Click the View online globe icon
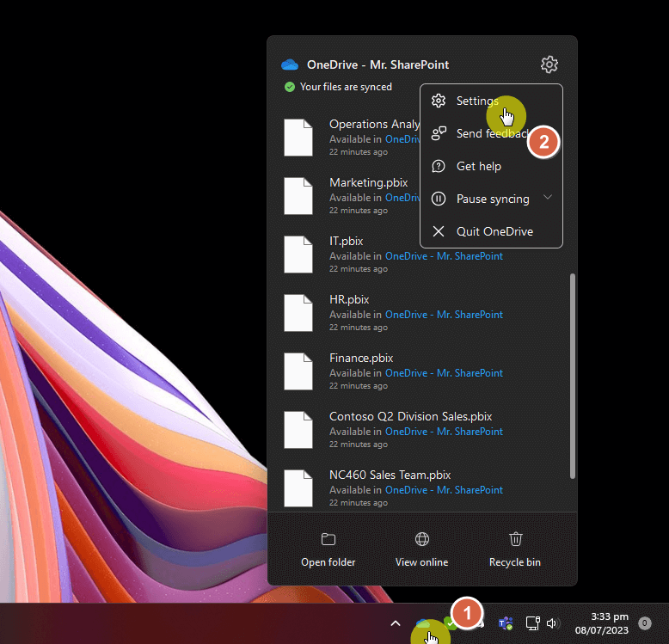This screenshot has height=644, width=669. click(x=422, y=539)
